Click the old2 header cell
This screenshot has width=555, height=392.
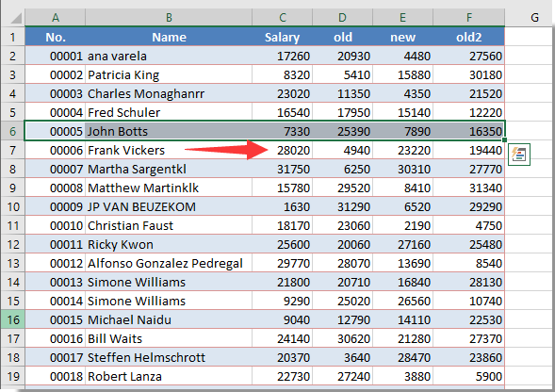coord(469,37)
